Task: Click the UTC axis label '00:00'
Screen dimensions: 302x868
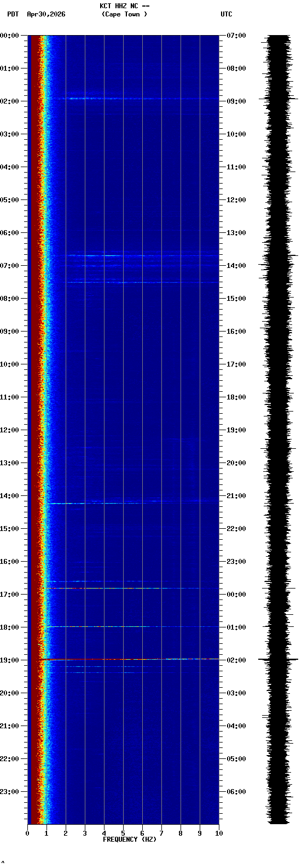Action: (236, 595)
